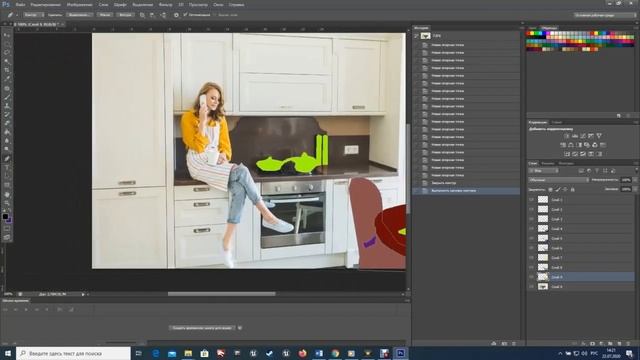Toggle the Оптимизация checkbox in options bar
The height and width of the screenshot is (360, 640).
point(185,15)
